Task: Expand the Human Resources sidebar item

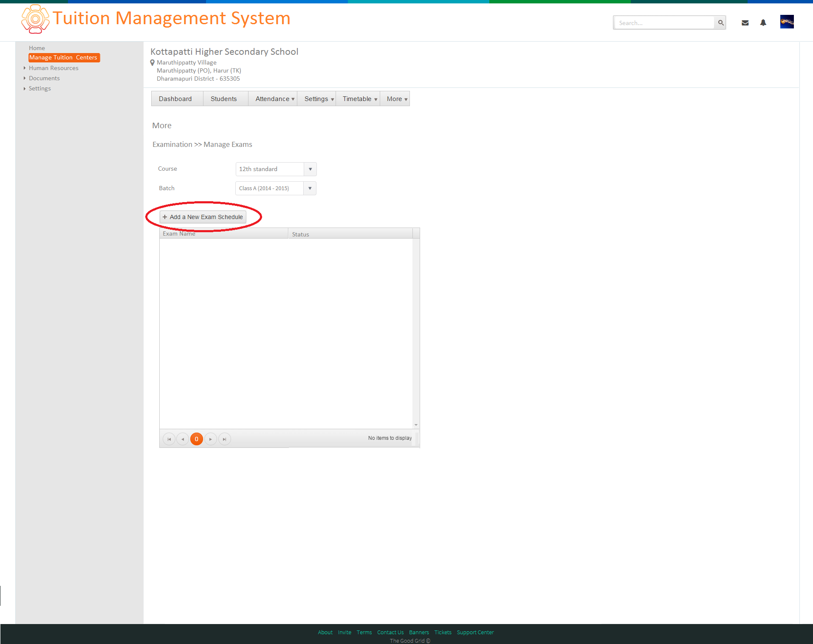Action: (54, 68)
